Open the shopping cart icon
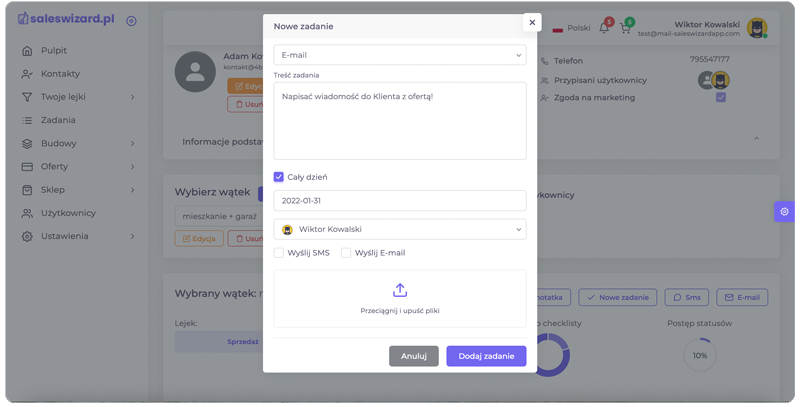800x407 pixels. tap(626, 28)
